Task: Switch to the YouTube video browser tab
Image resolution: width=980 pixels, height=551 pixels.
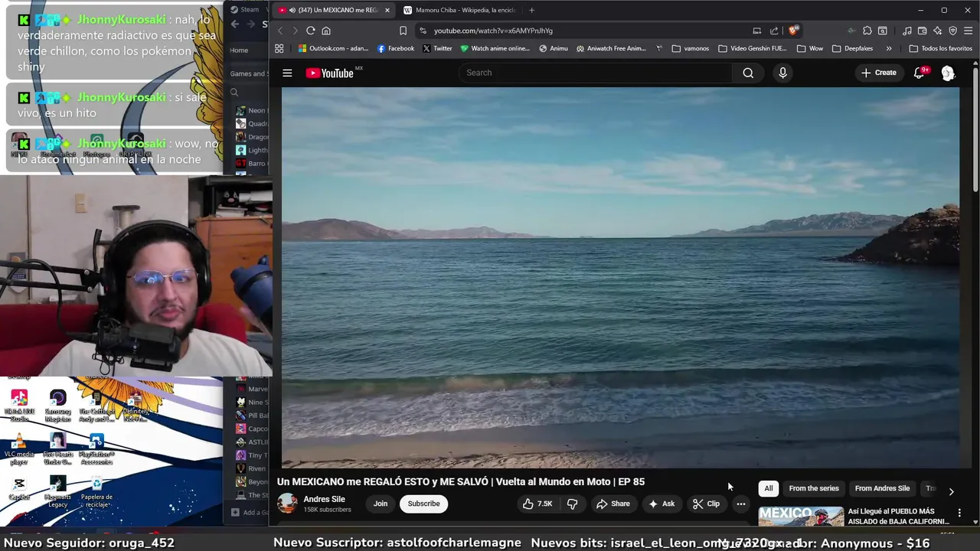Action: click(334, 10)
